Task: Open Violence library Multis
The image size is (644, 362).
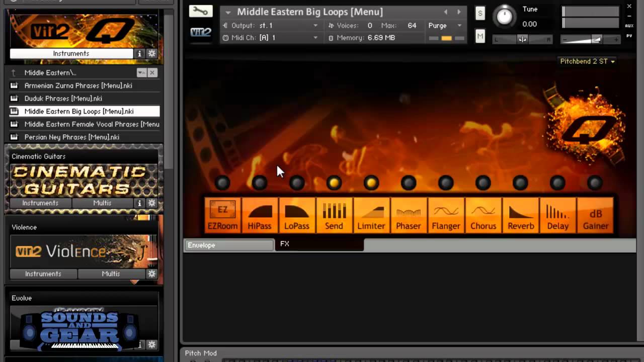Action: point(111,274)
